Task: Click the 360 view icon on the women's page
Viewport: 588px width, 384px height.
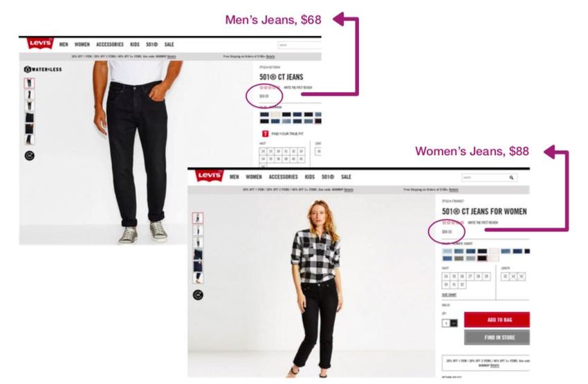Action: point(198,295)
